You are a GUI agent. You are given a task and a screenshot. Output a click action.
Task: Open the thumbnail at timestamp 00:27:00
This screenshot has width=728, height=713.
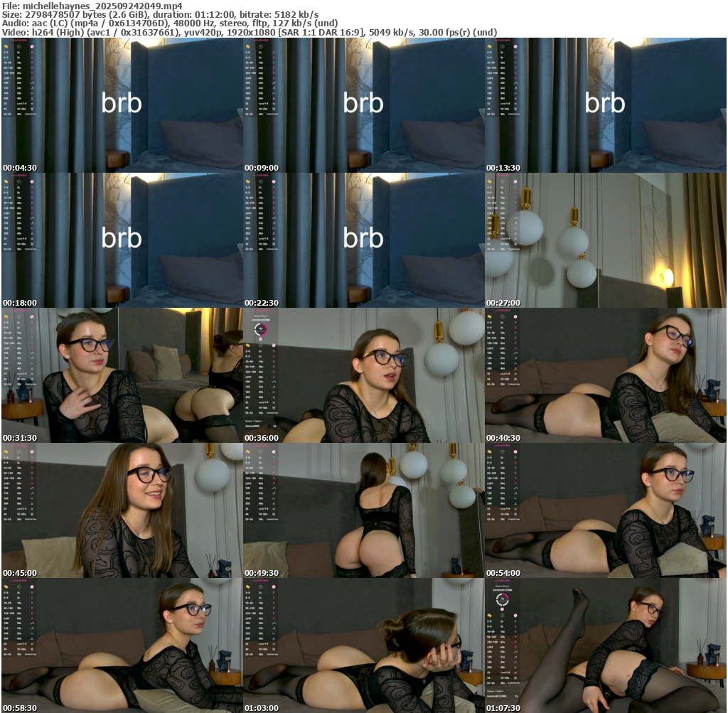pyautogui.click(x=606, y=240)
